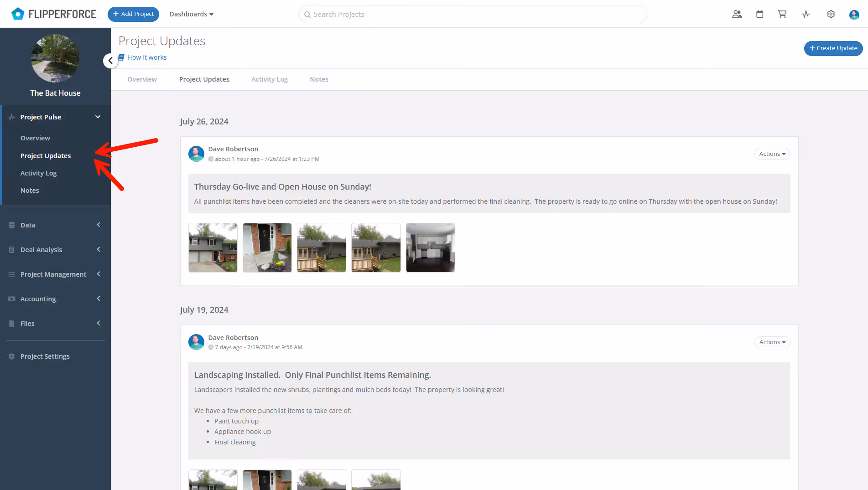The width and height of the screenshot is (868, 490).
Task: Click the Data database icon in sidebar
Action: click(x=12, y=225)
